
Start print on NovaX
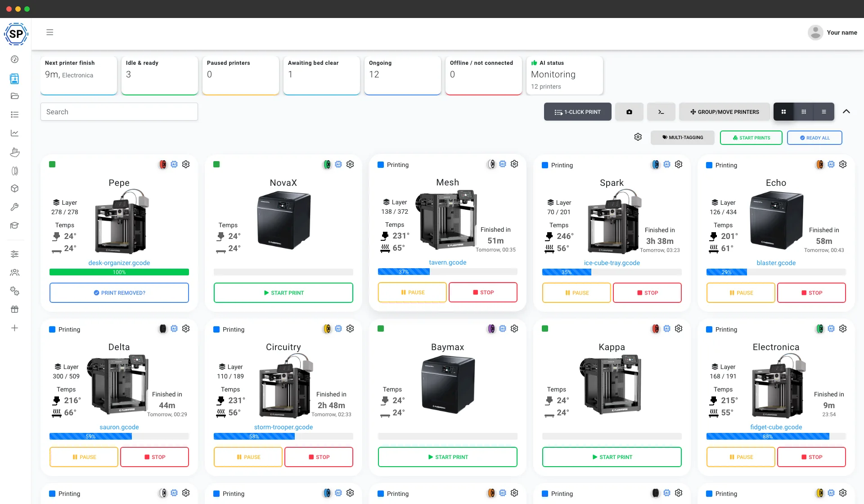[x=283, y=292]
